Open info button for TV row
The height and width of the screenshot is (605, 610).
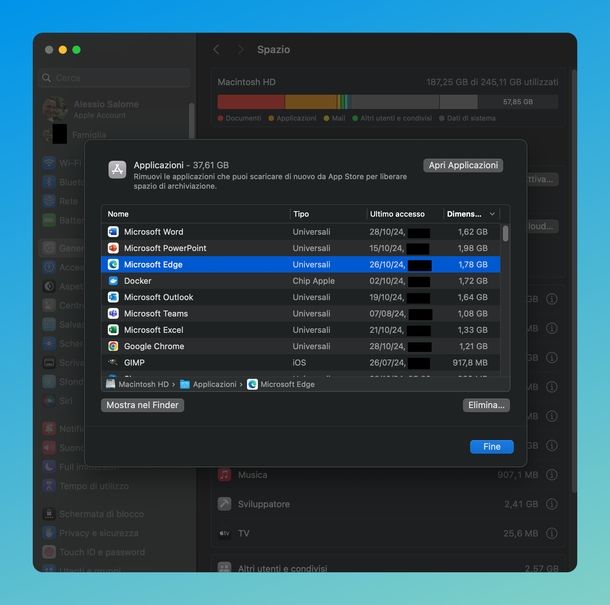552,533
